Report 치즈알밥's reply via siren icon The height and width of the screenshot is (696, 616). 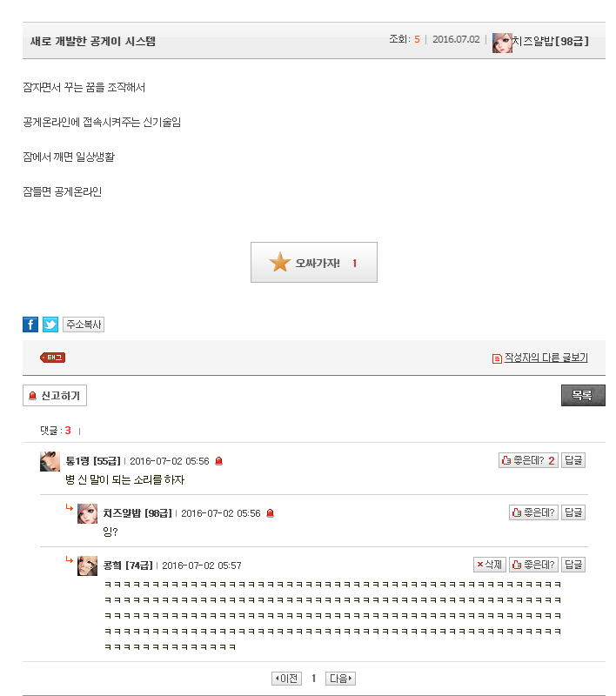click(x=270, y=513)
